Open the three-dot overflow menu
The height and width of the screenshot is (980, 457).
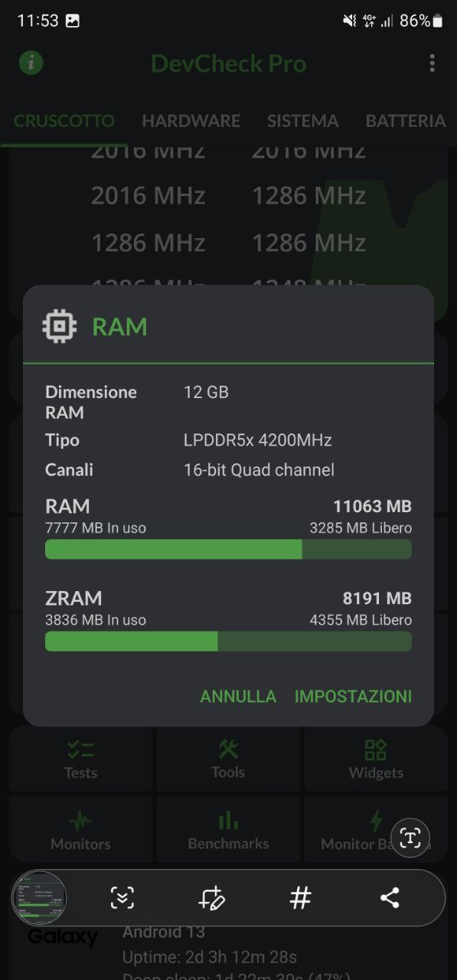[433, 63]
